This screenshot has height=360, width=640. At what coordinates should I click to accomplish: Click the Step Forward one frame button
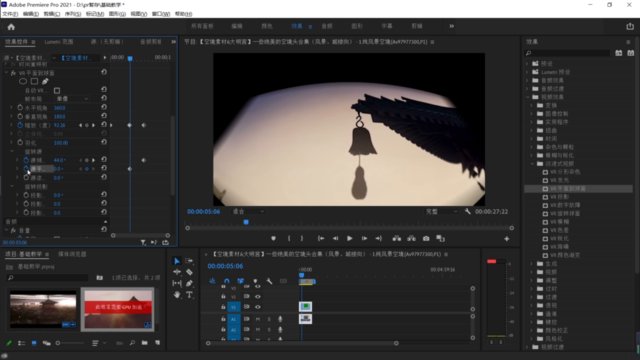coord(364,238)
